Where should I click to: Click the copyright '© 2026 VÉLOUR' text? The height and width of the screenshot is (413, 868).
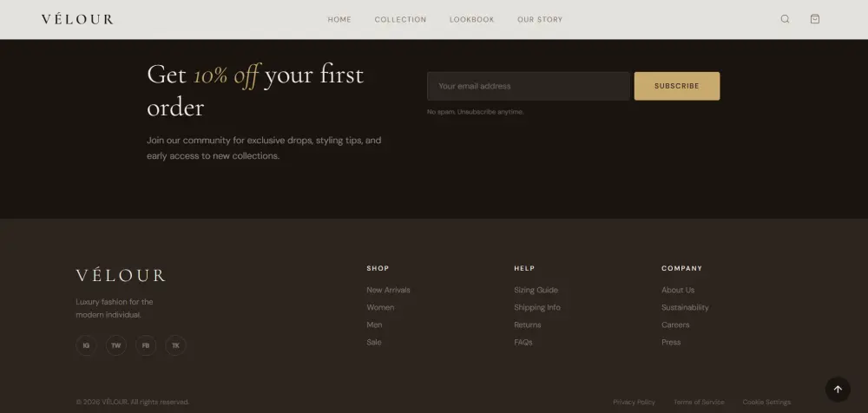coord(132,402)
